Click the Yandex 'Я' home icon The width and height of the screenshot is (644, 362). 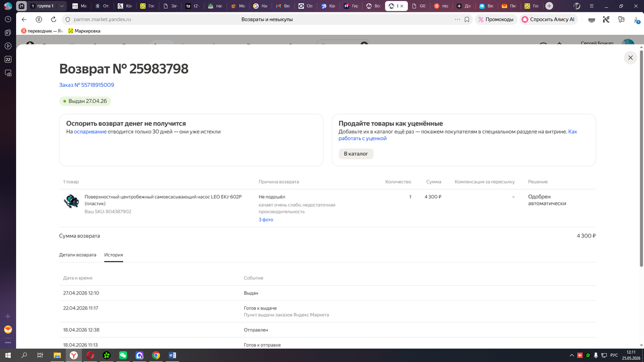point(39,19)
